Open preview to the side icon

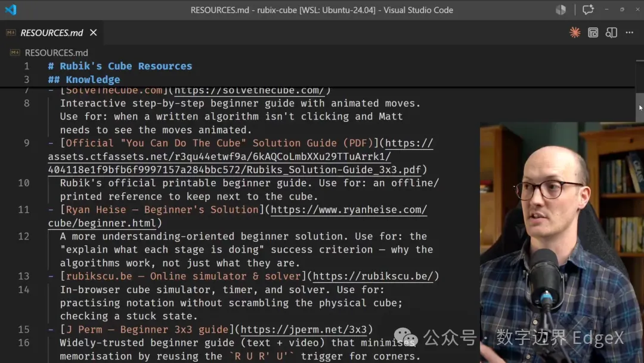(611, 32)
